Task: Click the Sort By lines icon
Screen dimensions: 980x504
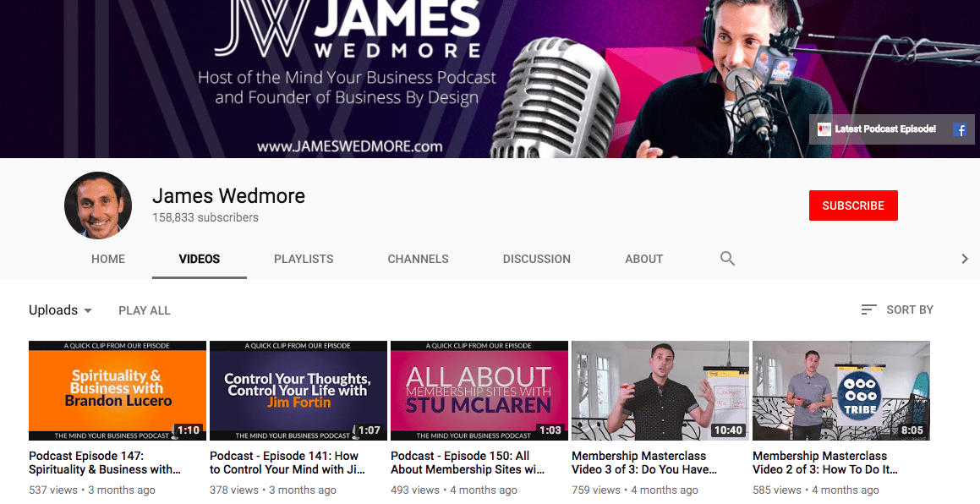Action: pos(868,310)
